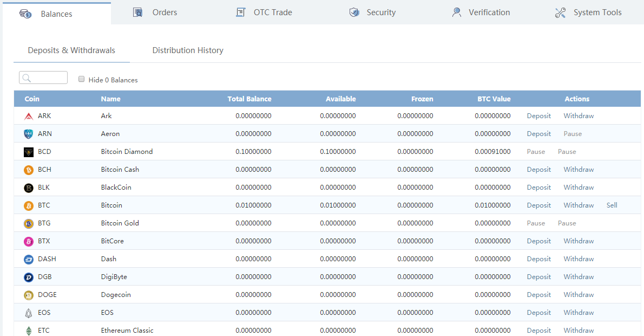Viewport: 644px width, 336px height.
Task: Click the Bitcoin Diamond BCD icon
Action: click(29, 152)
